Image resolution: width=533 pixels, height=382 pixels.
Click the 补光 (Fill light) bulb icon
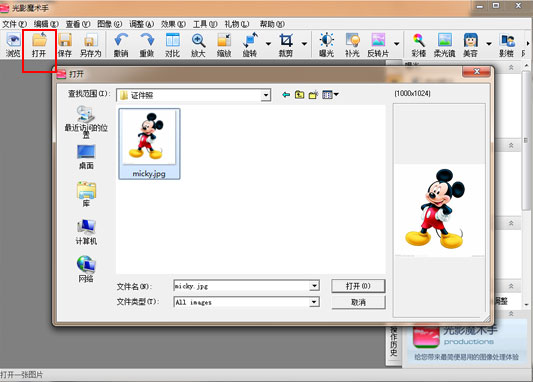click(x=352, y=45)
